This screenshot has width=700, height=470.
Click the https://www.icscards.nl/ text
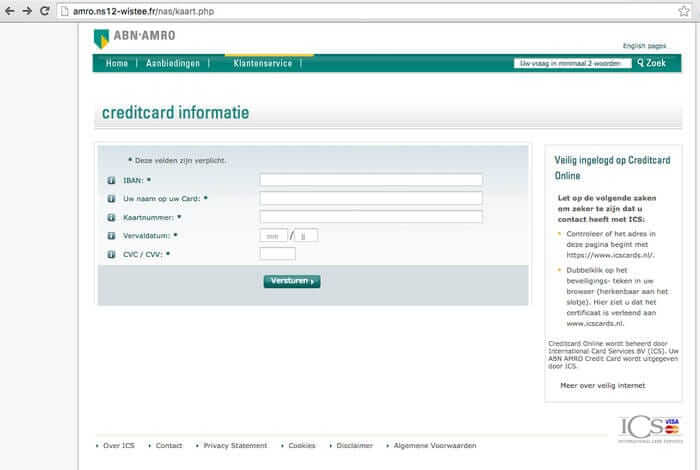pos(610,255)
